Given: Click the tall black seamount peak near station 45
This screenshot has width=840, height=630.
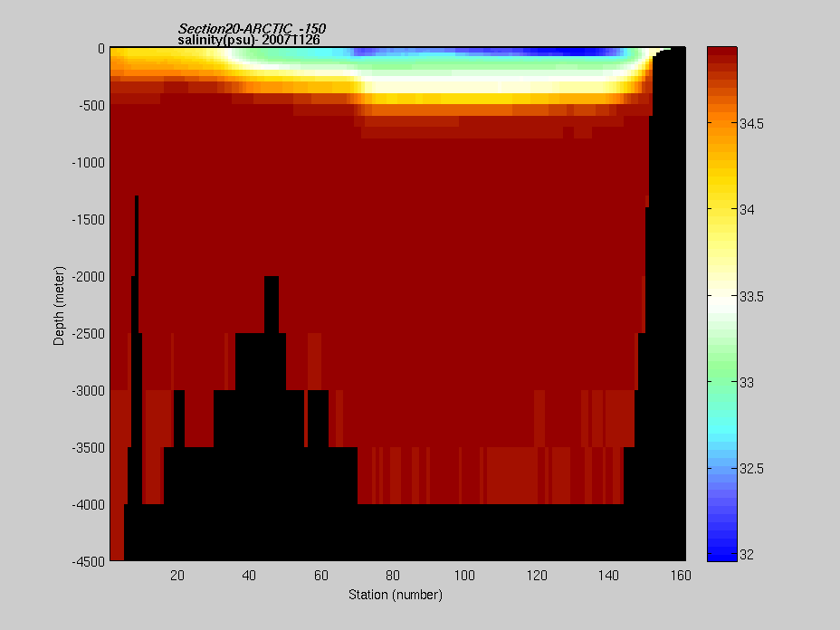Looking at the screenshot, I should tap(272, 305).
